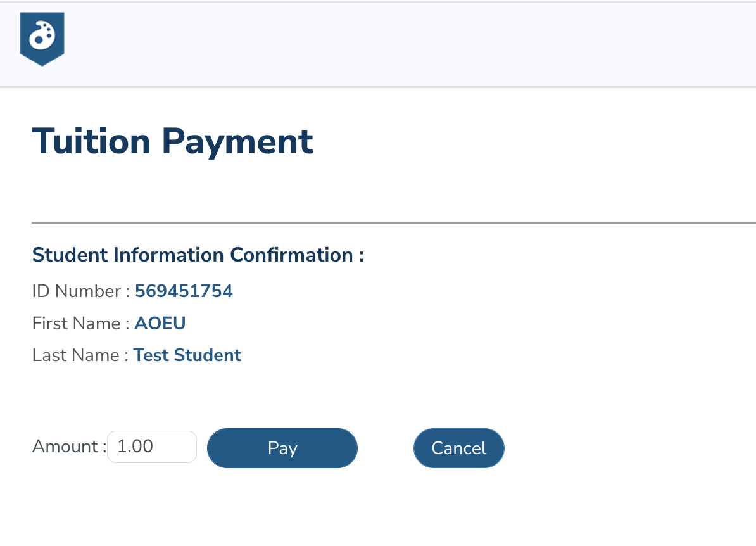The image size is (756, 546).
Task: Click inside the Amount input field
Action: tap(151, 446)
